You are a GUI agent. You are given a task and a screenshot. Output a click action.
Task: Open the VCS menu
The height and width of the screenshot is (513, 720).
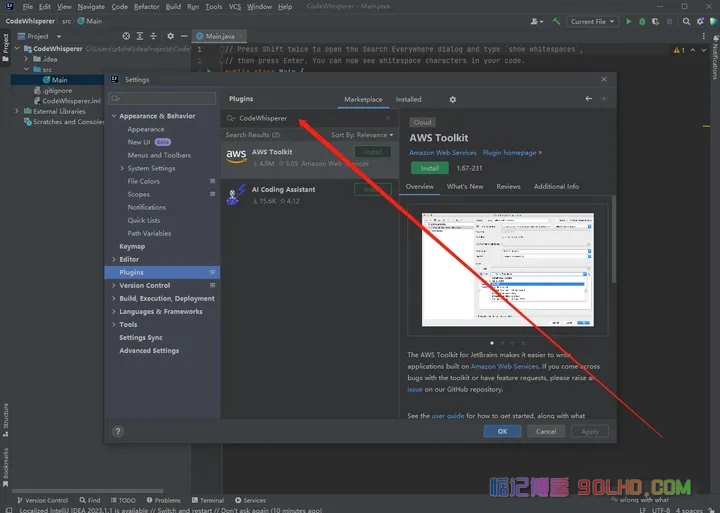[x=235, y=6]
